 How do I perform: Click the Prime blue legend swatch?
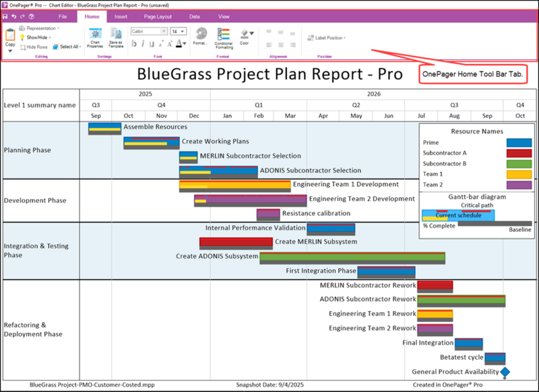coord(519,143)
